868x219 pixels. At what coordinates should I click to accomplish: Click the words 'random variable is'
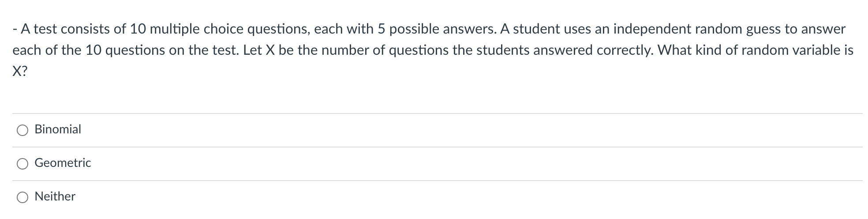point(797,50)
